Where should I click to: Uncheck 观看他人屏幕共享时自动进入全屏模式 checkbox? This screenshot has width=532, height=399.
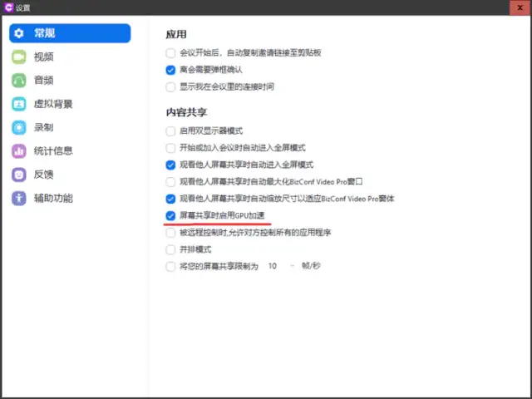click(171, 165)
